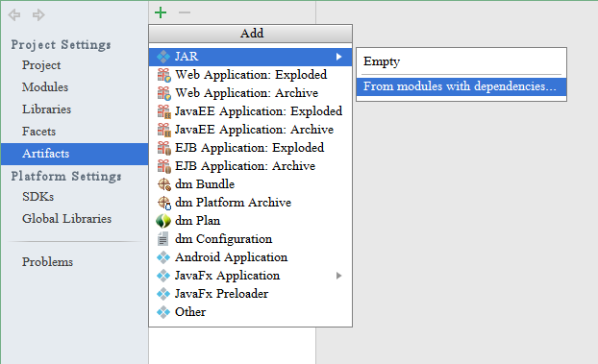
Task: Click the forward navigation arrow
Action: coord(38,14)
